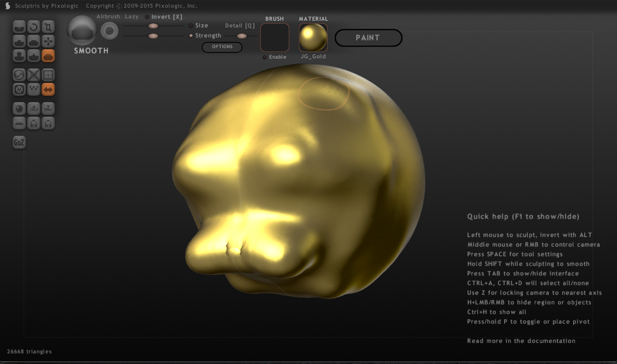Switch to PAINT mode

[x=368, y=38]
